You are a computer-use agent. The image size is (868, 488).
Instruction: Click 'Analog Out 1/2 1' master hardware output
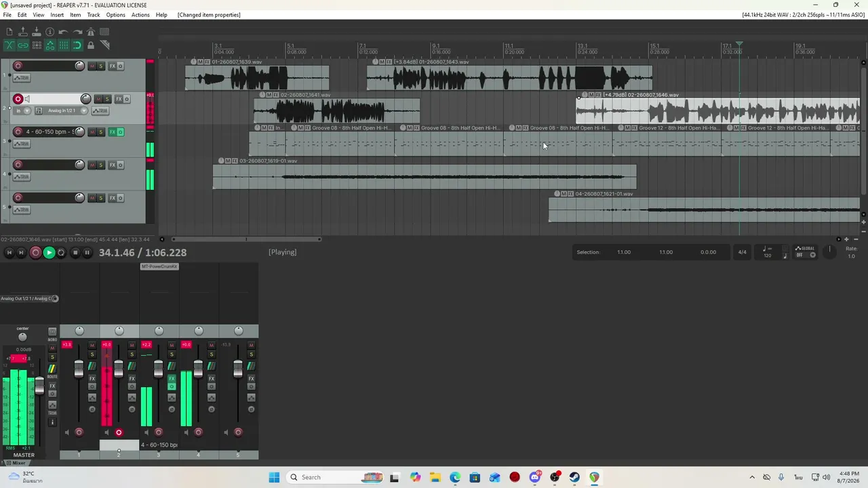[27, 298]
